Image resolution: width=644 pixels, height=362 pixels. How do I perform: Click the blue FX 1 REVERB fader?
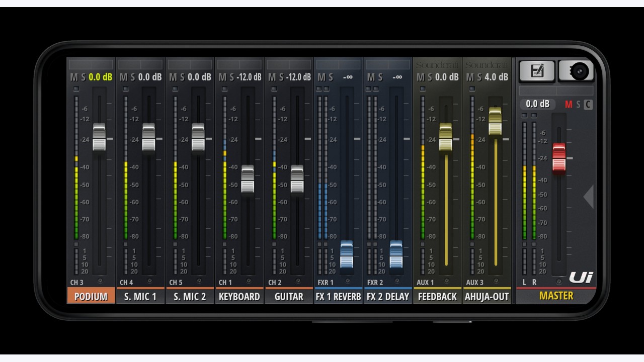[x=347, y=254]
